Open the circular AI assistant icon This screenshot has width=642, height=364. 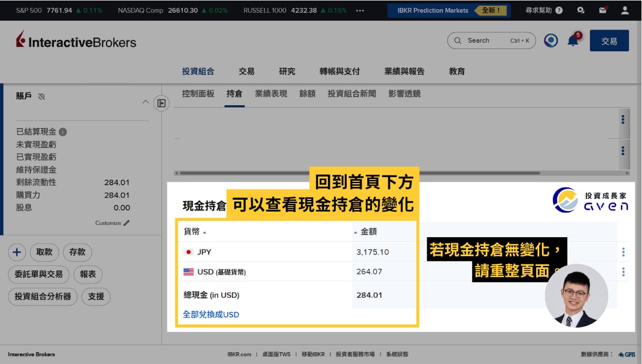pos(551,41)
